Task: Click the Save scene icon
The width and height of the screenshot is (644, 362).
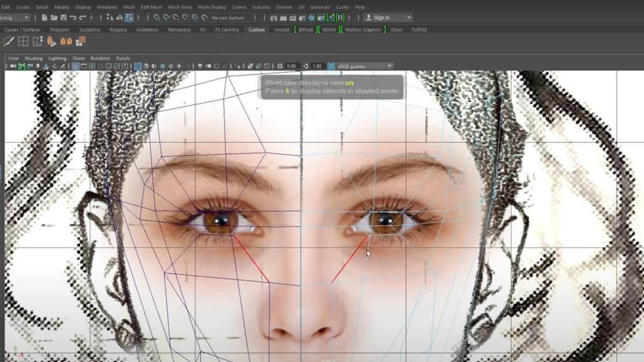Action: 63,17
